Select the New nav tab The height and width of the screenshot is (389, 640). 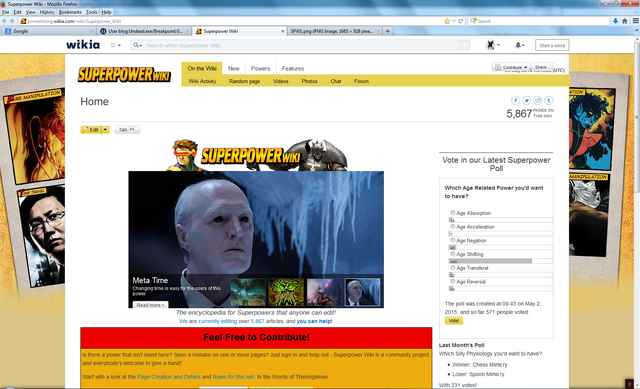click(x=233, y=69)
